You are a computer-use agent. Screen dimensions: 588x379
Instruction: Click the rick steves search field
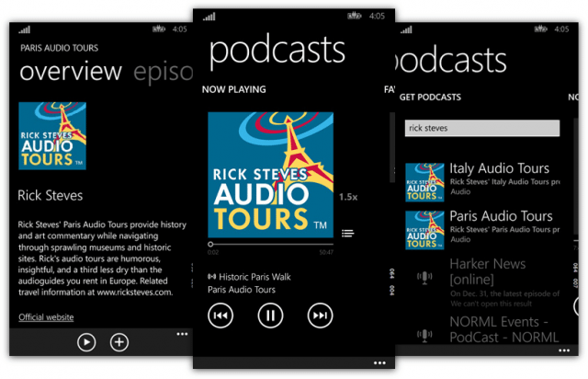click(x=482, y=129)
